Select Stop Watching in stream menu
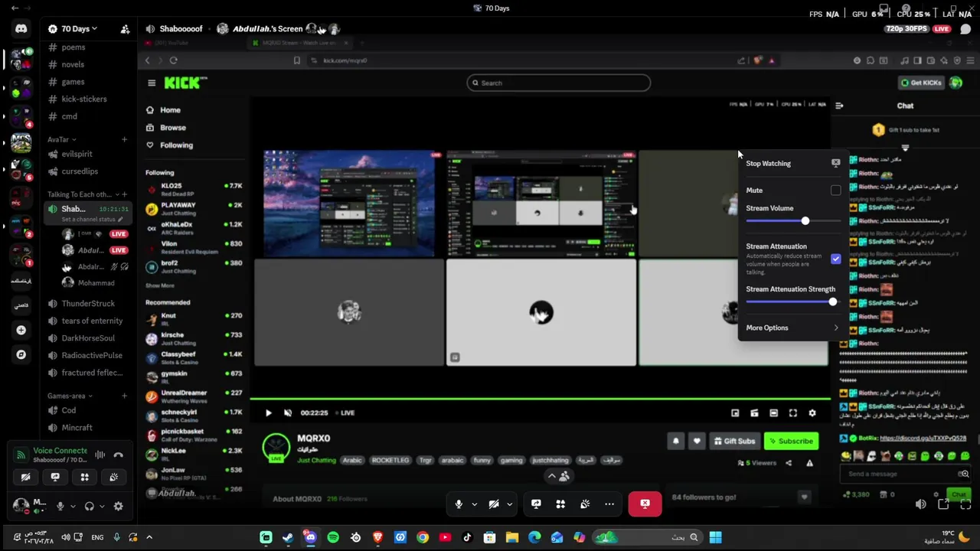Image resolution: width=980 pixels, height=551 pixels. point(792,163)
